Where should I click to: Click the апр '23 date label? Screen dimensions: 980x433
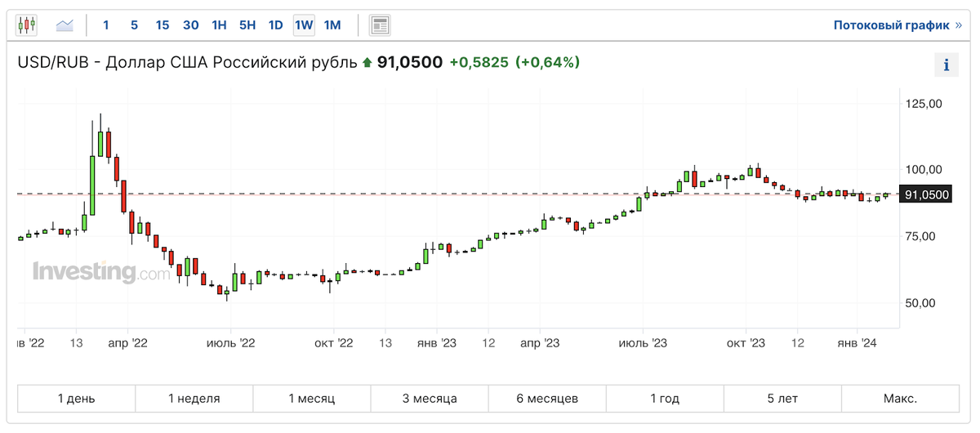tap(540, 344)
